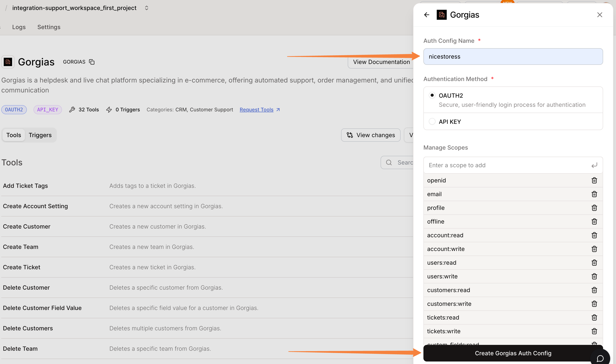This screenshot has width=616, height=364.
Task: Delete the account:write scope
Action: [594, 249]
